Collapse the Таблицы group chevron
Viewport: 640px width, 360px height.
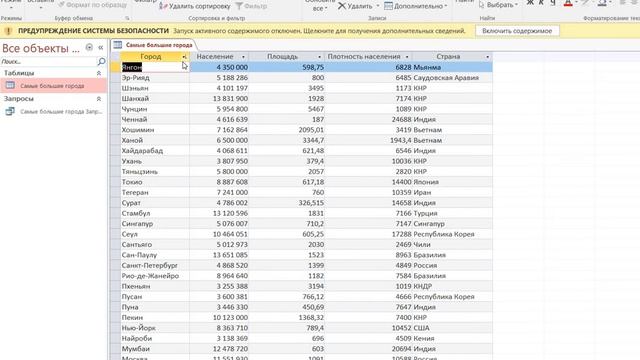99,73
